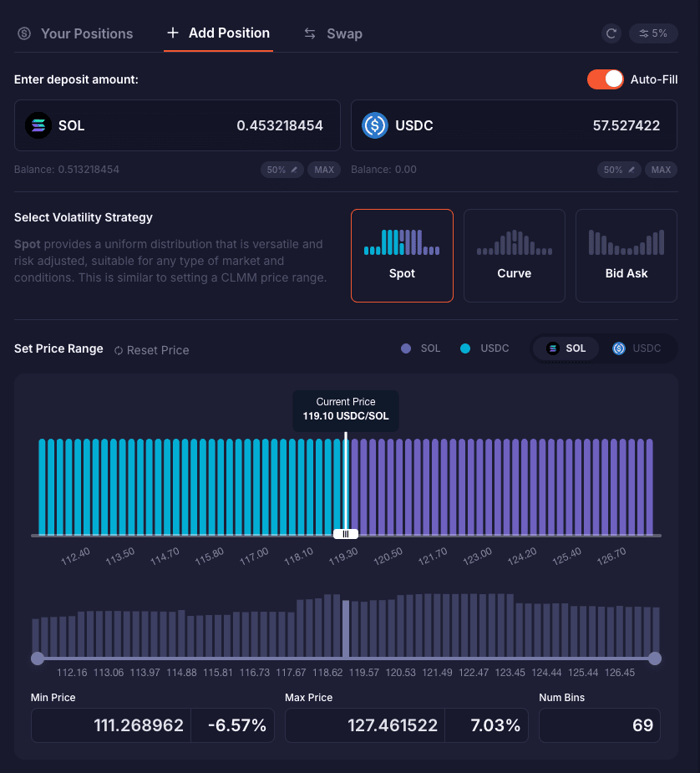The width and height of the screenshot is (700, 773).
Task: Open the 5% slippage settings
Action: pos(652,33)
